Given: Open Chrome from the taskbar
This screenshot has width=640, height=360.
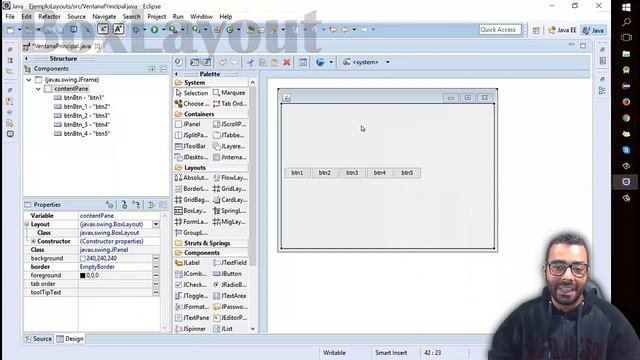Looking at the screenshot, I should (x=626, y=118).
